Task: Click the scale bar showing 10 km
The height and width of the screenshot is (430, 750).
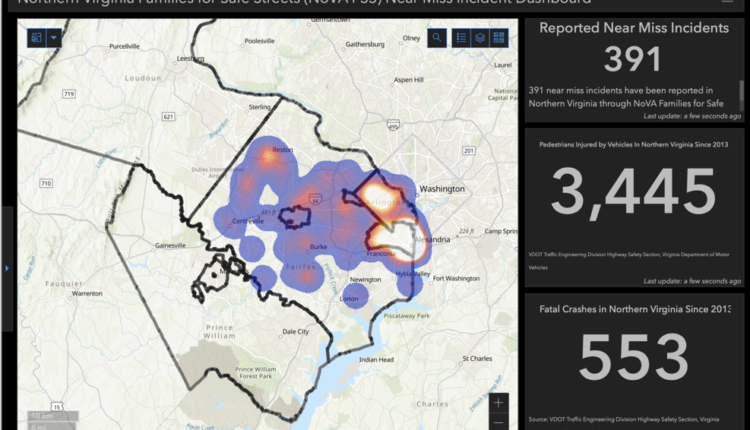Action: click(41, 416)
